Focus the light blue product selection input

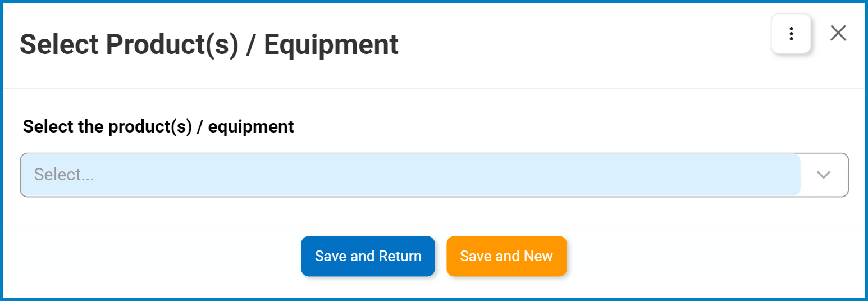click(410, 175)
